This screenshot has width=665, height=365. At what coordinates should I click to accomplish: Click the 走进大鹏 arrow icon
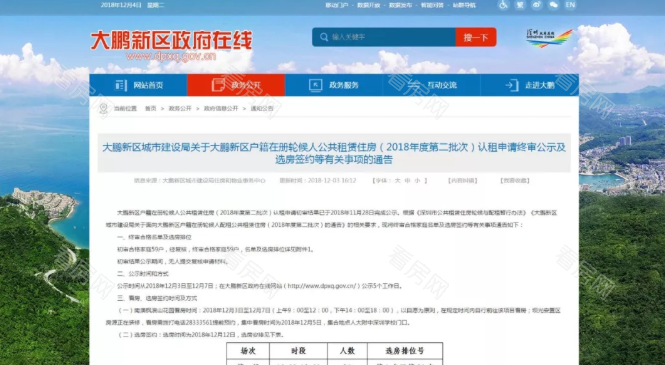(512, 85)
